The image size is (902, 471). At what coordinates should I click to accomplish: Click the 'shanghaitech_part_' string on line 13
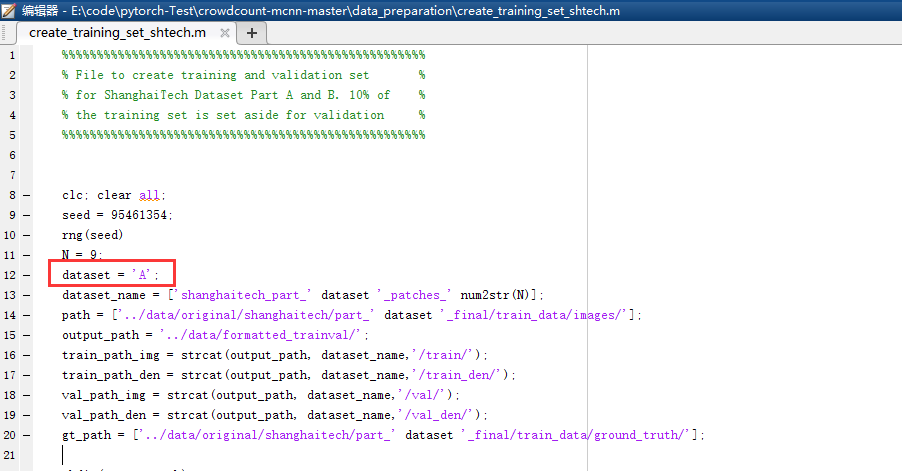pos(243,295)
